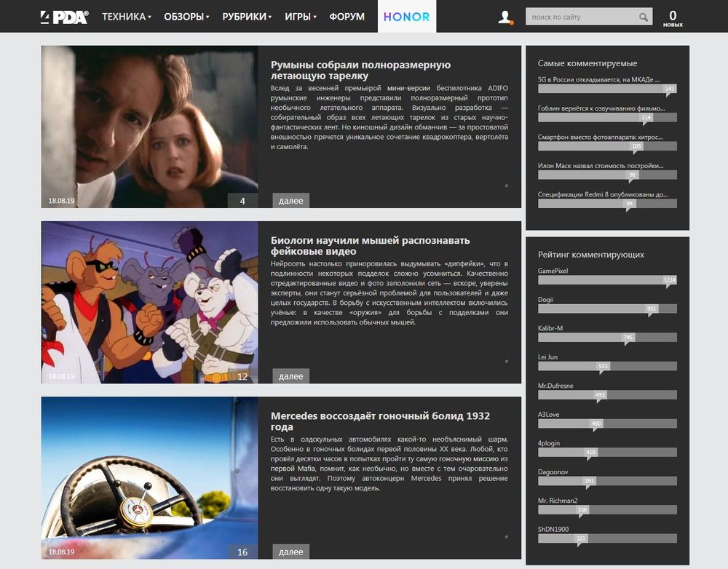Expand the ОБЗОРЫ dropdown menu
Screen dimensions: 728x569
[186, 17]
